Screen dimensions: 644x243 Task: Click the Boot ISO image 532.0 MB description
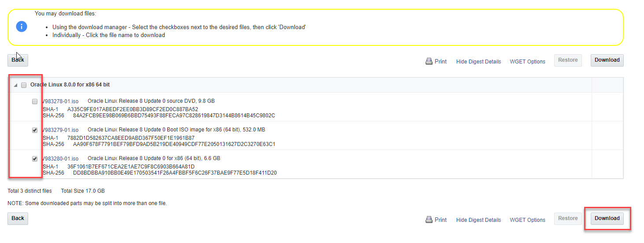coord(176,130)
